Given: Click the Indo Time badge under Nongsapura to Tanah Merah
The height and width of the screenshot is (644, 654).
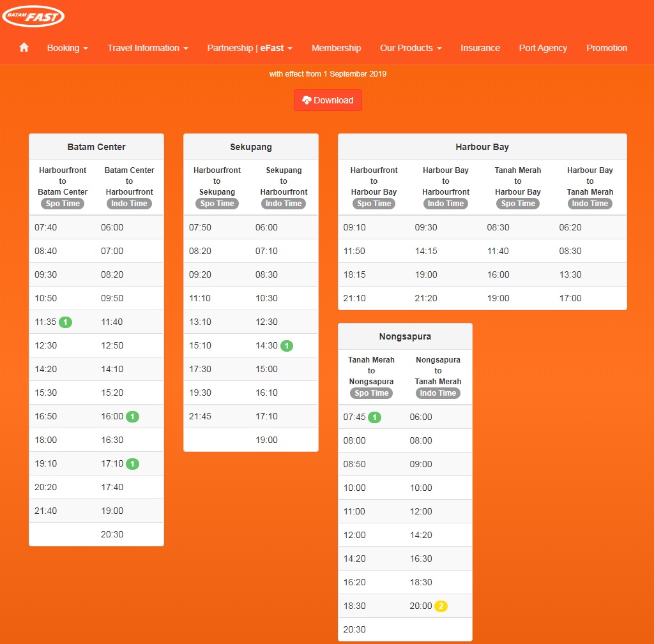Looking at the screenshot, I should (438, 393).
